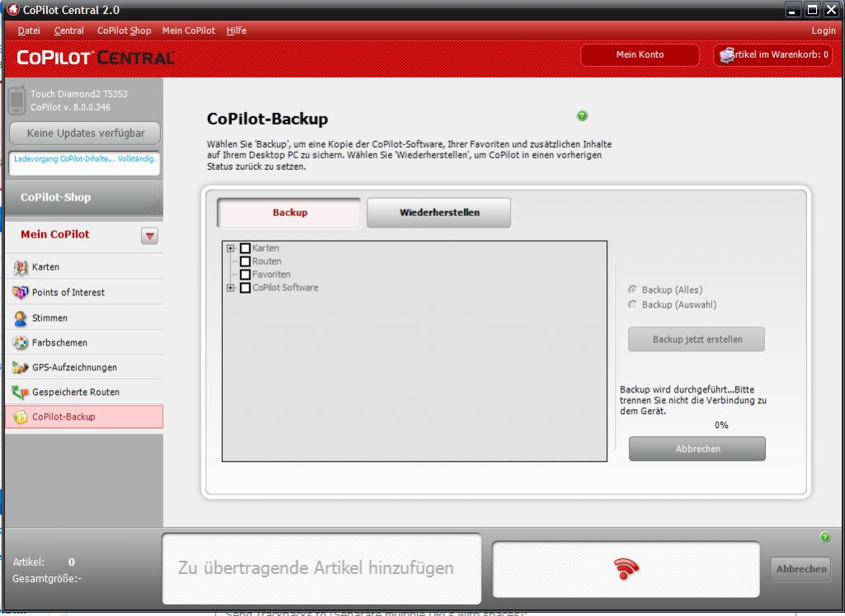Open the CoPilot Shop menu
The width and height of the screenshot is (845, 616).
click(x=124, y=31)
